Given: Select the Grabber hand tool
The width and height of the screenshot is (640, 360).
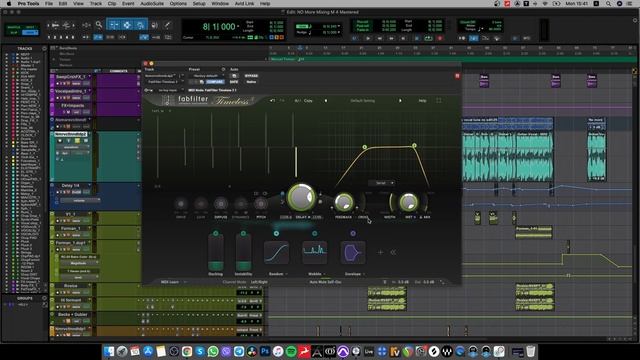Looking at the screenshot, I should point(140,25).
